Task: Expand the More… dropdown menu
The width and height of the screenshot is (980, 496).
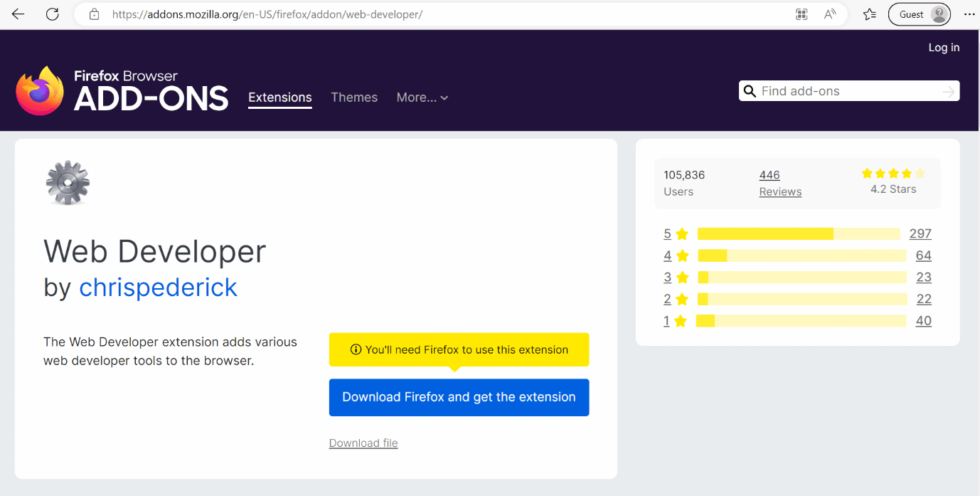Action: pos(422,97)
